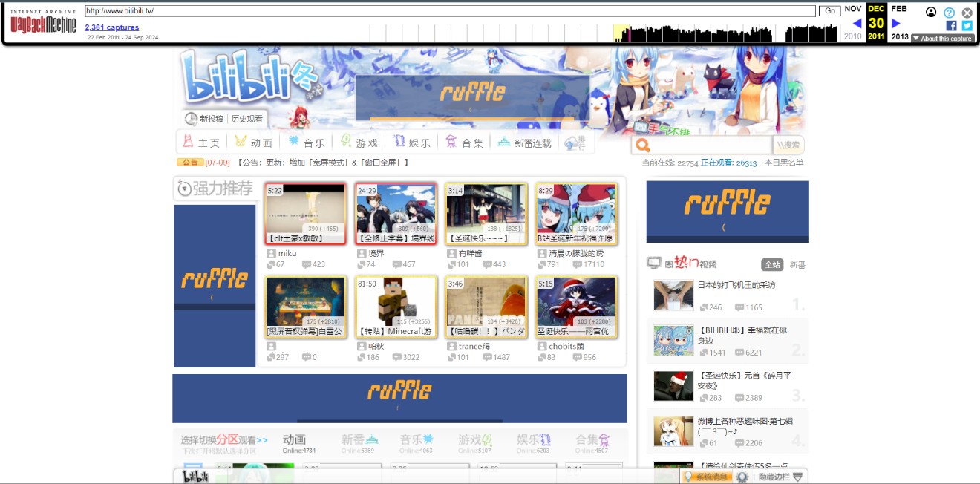Open the 5:22 clt土豪 video thumbnail

(305, 214)
